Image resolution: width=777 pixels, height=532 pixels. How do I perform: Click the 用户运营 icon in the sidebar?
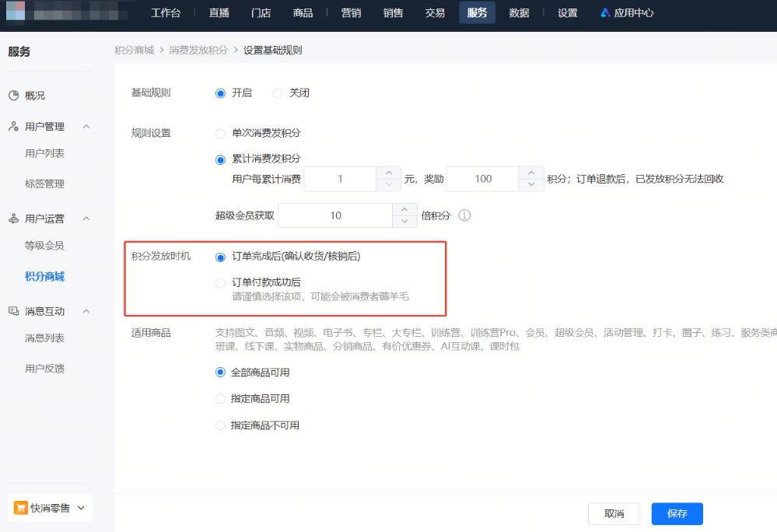13,219
